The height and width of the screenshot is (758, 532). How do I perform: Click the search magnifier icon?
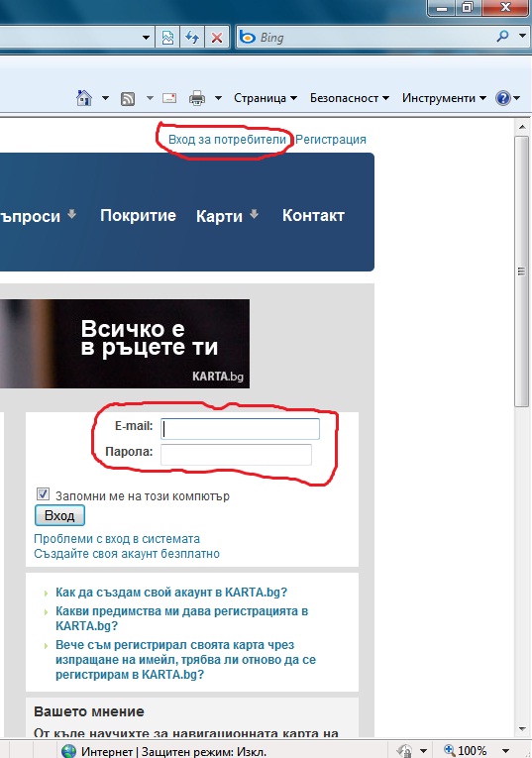click(502, 37)
